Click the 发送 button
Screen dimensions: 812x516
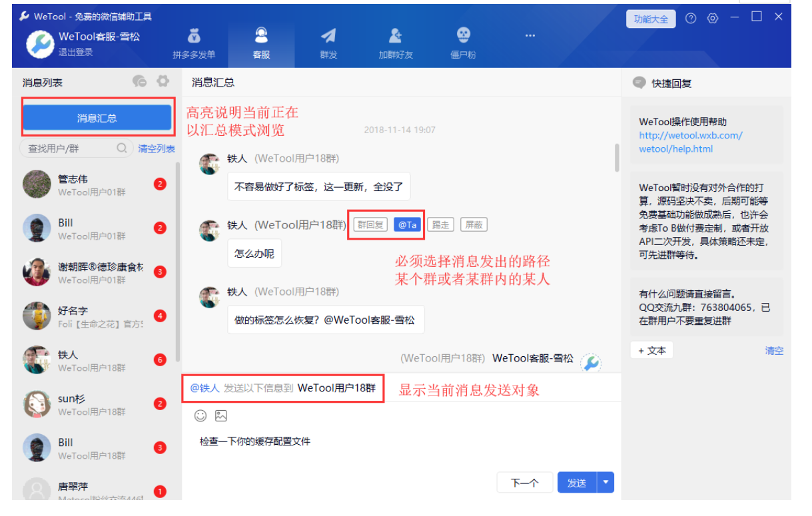tap(577, 483)
